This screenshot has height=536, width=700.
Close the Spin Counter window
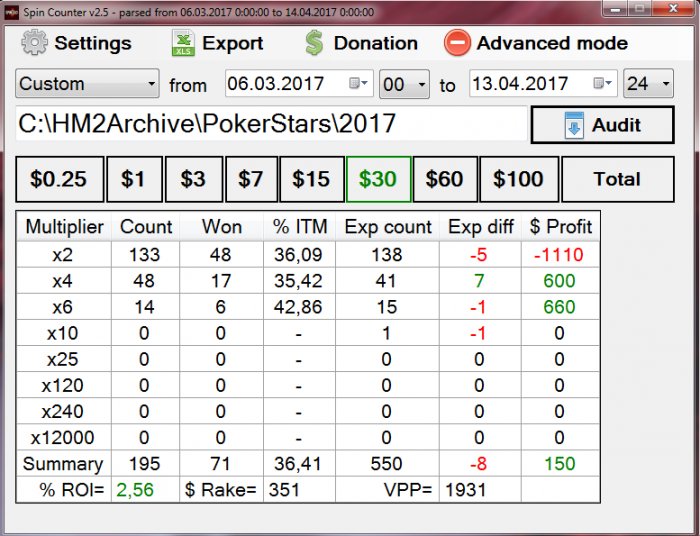coord(674,8)
